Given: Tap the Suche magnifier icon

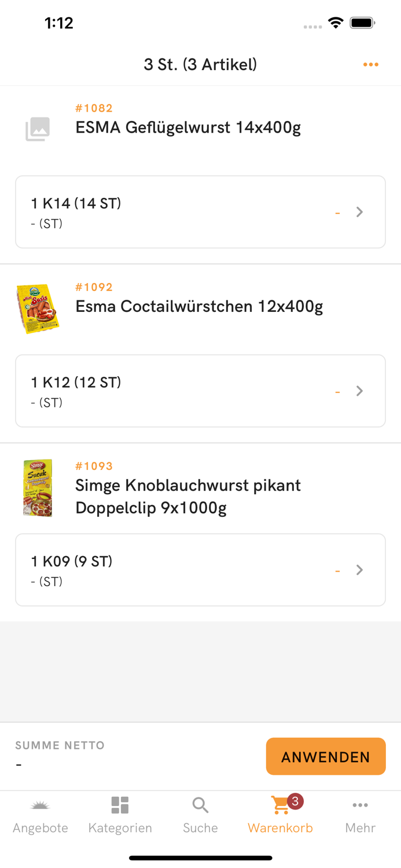Looking at the screenshot, I should 200,804.
